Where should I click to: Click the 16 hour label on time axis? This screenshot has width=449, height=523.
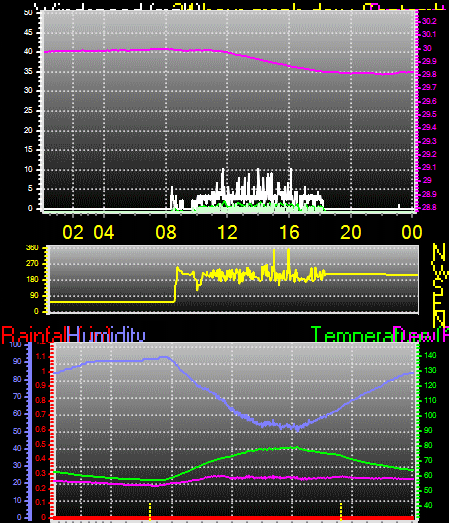pyautogui.click(x=289, y=232)
